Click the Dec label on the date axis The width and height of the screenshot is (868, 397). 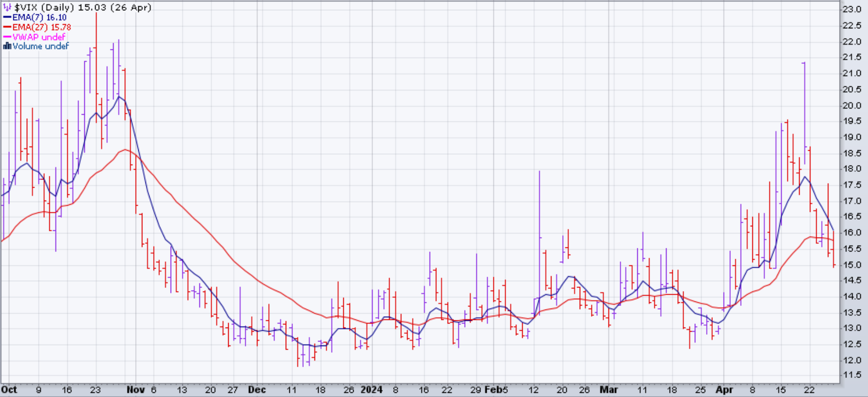pos(257,390)
